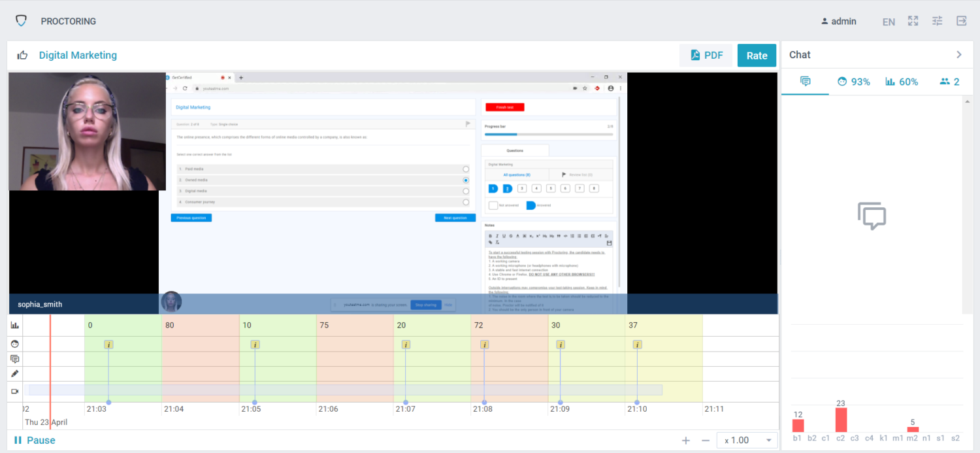Click the small round avatar thumbnail

(171, 302)
